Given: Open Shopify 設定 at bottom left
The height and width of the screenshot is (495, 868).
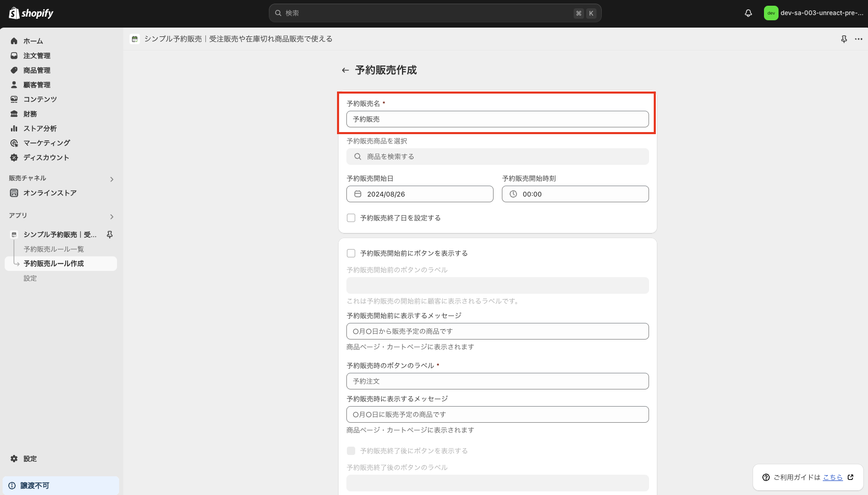Looking at the screenshot, I should 30,459.
